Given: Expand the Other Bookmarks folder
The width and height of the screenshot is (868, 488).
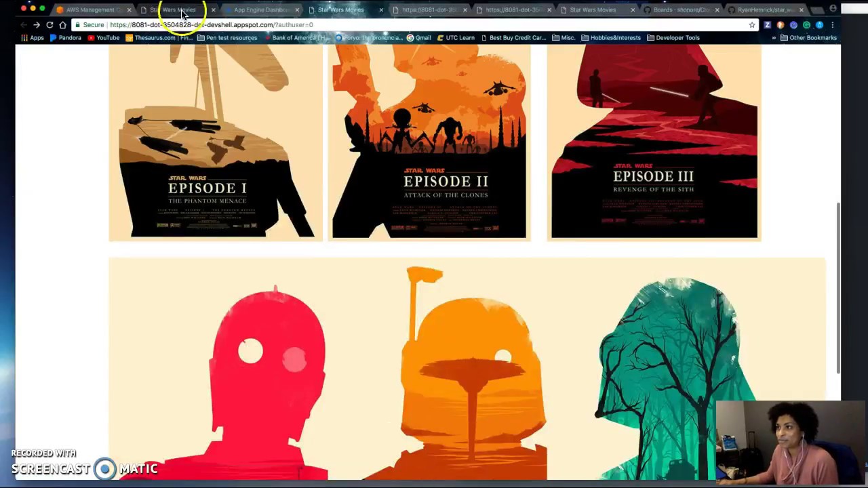Looking at the screenshot, I should [x=808, y=38].
